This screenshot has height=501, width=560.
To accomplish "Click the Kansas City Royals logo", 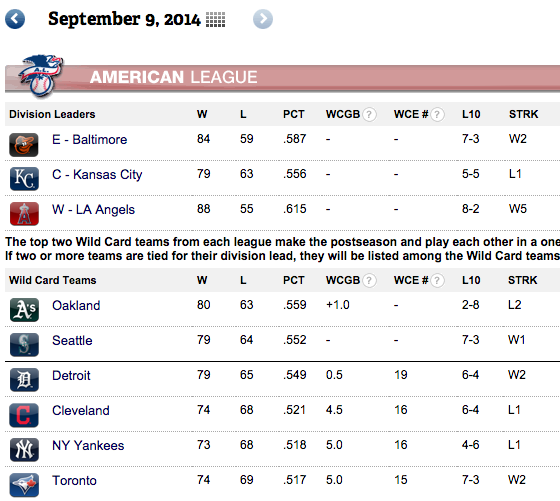I will tap(24, 179).
